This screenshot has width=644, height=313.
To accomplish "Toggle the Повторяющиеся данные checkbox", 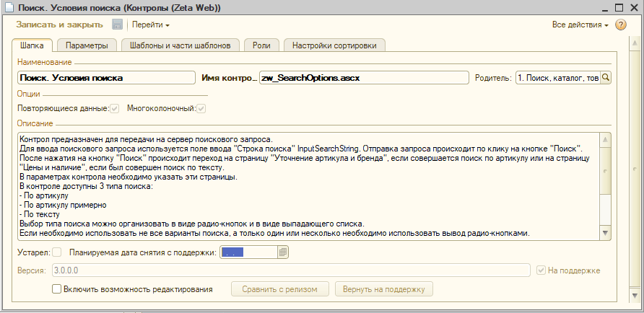I will [x=115, y=109].
